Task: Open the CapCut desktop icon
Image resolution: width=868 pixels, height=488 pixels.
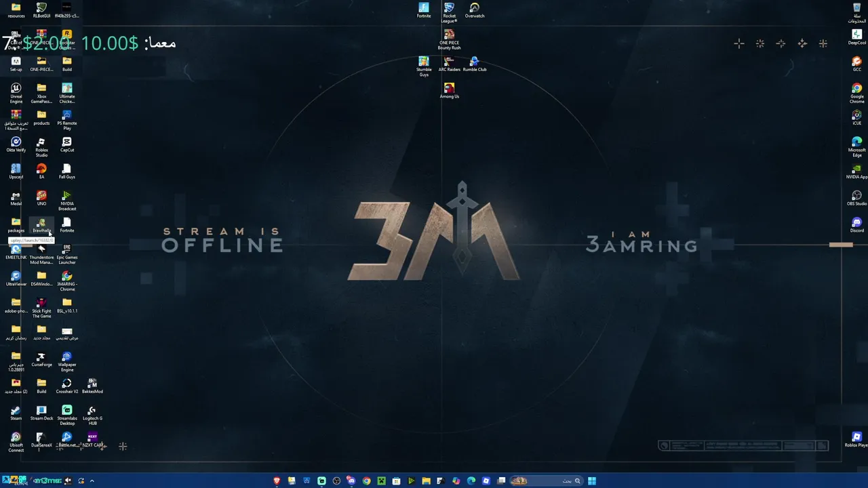Action: point(67,144)
